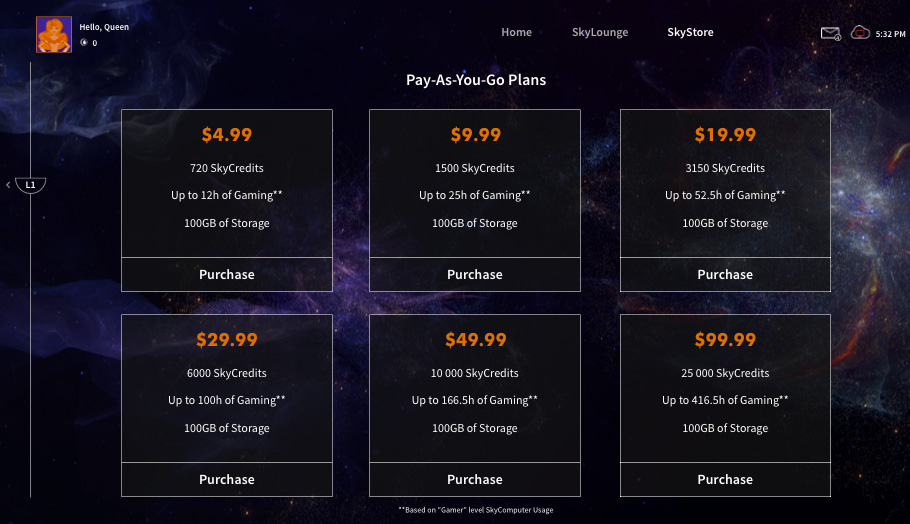910x524 pixels.
Task: Click the $99.99 price heading
Action: point(725,340)
